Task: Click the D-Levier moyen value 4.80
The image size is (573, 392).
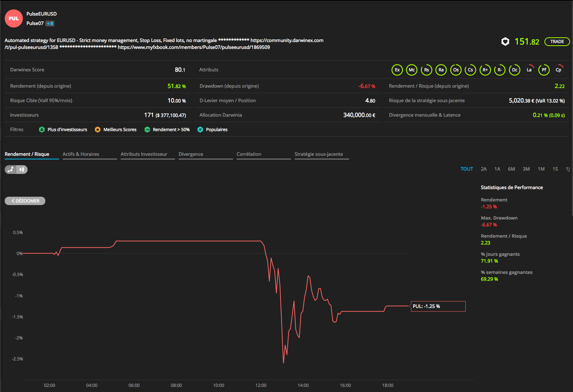Action: click(370, 100)
